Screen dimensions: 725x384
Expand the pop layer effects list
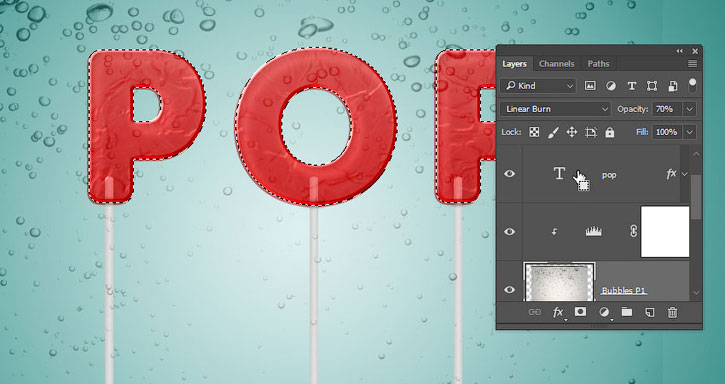(x=685, y=174)
